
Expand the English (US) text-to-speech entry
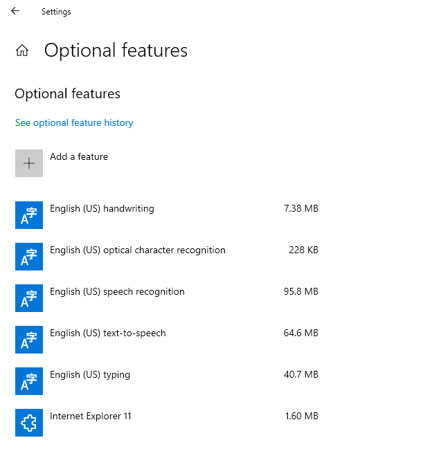click(167, 340)
